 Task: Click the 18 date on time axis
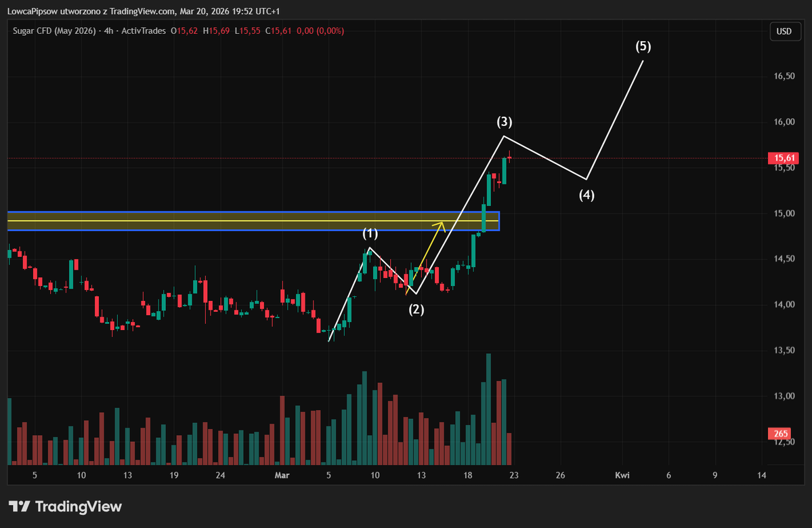tap(467, 475)
